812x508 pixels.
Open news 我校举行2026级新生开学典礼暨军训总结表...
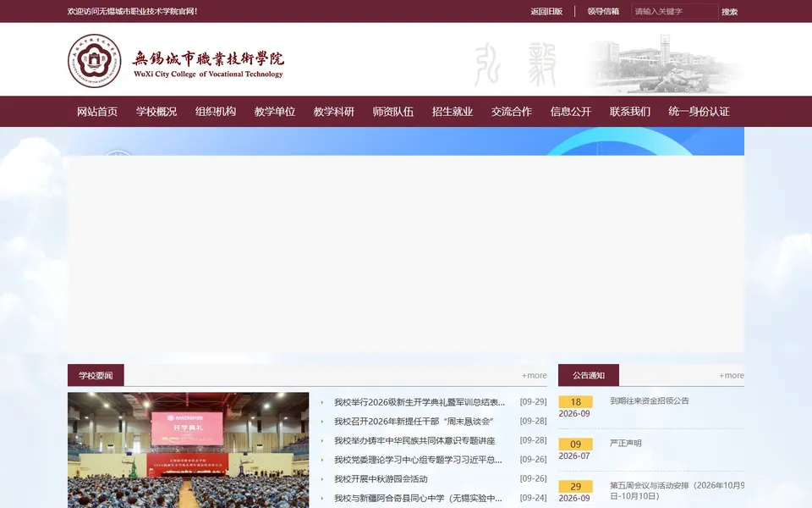pos(419,402)
